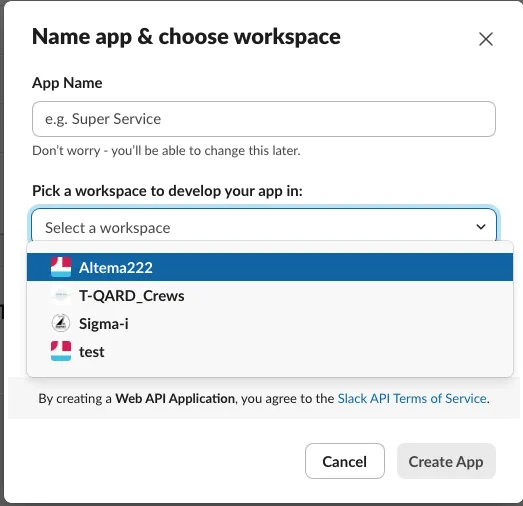The height and width of the screenshot is (506, 523).
Task: Click the test workspace logo icon
Action: coord(61,351)
